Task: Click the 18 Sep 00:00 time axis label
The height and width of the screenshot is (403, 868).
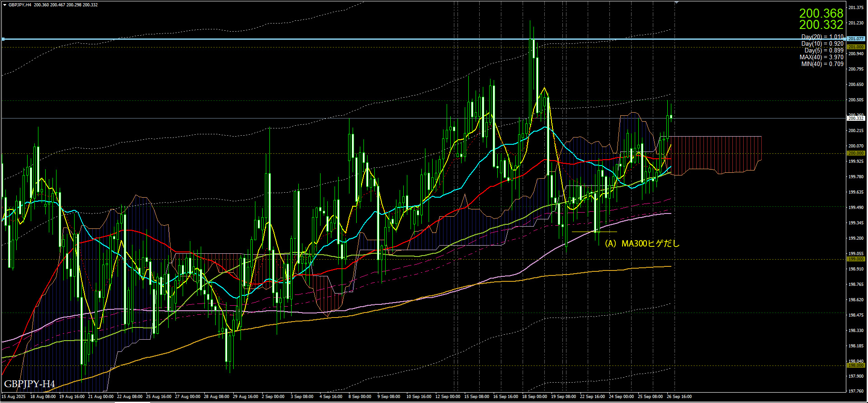Action: pyautogui.click(x=534, y=397)
